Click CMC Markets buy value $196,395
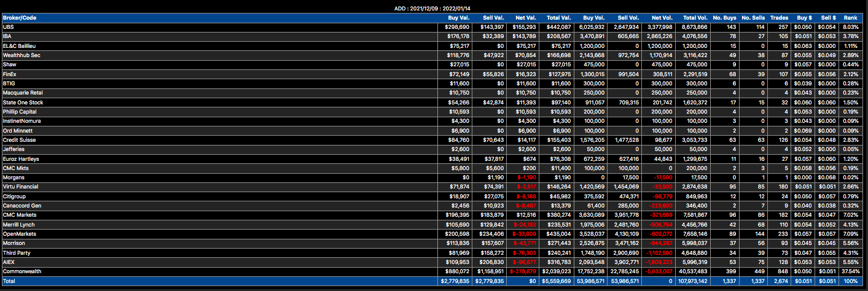 point(458,215)
